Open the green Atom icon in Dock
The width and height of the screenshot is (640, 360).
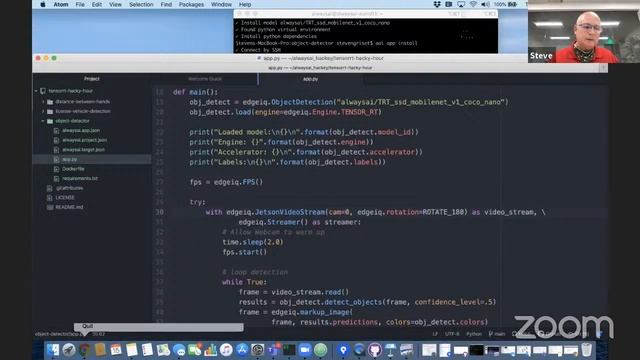pyautogui.click(x=320, y=350)
